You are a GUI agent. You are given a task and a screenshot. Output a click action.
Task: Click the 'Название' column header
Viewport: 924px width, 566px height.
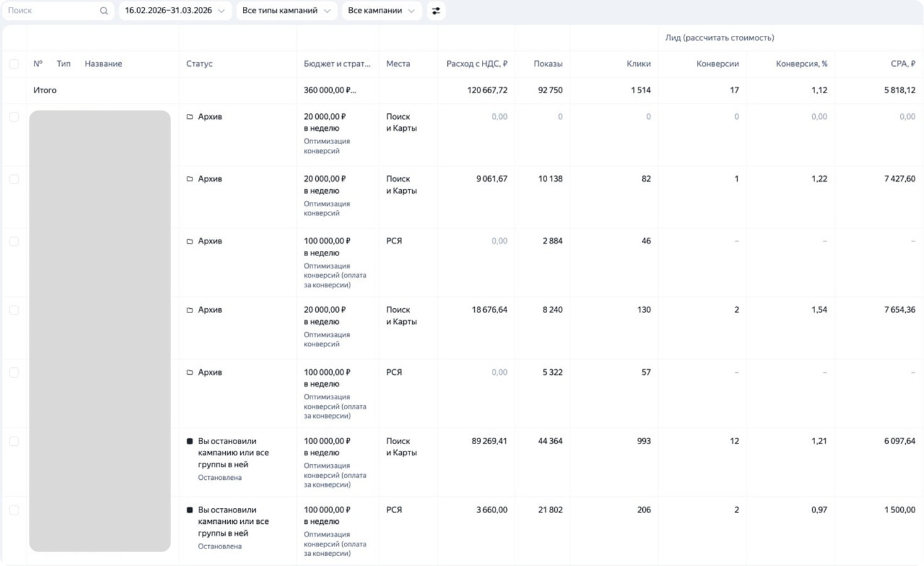pyautogui.click(x=103, y=64)
